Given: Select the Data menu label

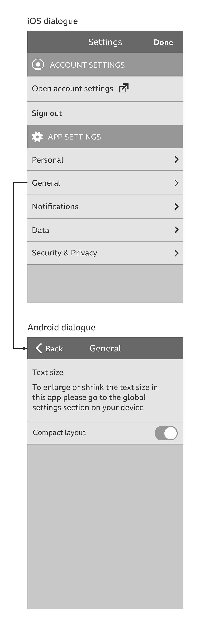Looking at the screenshot, I should pyautogui.click(x=41, y=230).
